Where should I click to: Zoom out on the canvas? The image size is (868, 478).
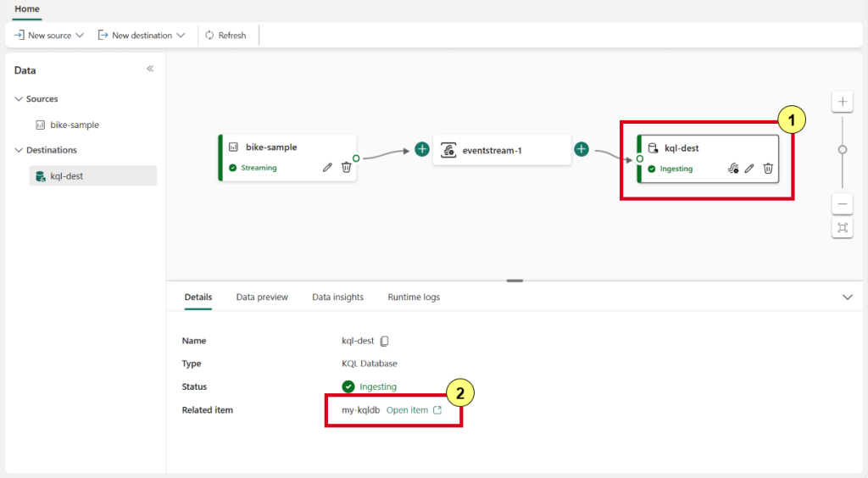(x=843, y=204)
